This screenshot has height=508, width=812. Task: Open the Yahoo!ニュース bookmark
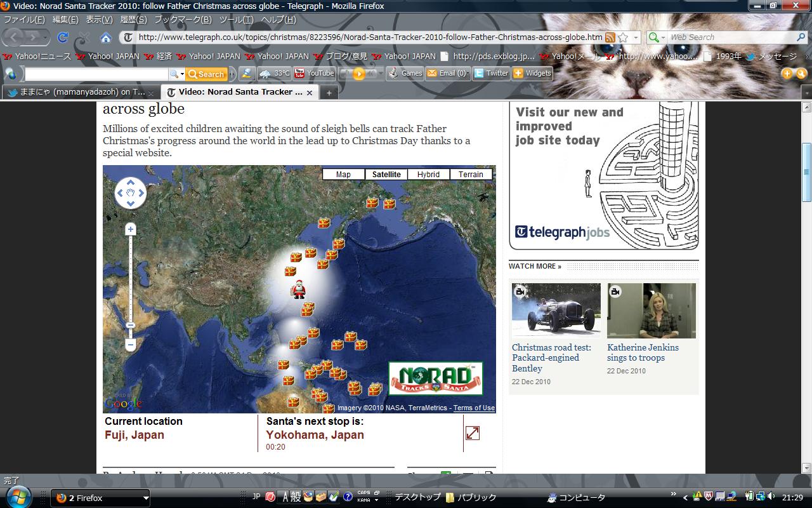click(x=37, y=57)
